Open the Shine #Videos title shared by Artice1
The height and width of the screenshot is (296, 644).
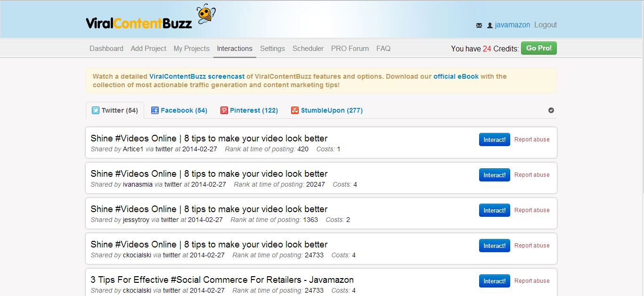tap(209, 139)
